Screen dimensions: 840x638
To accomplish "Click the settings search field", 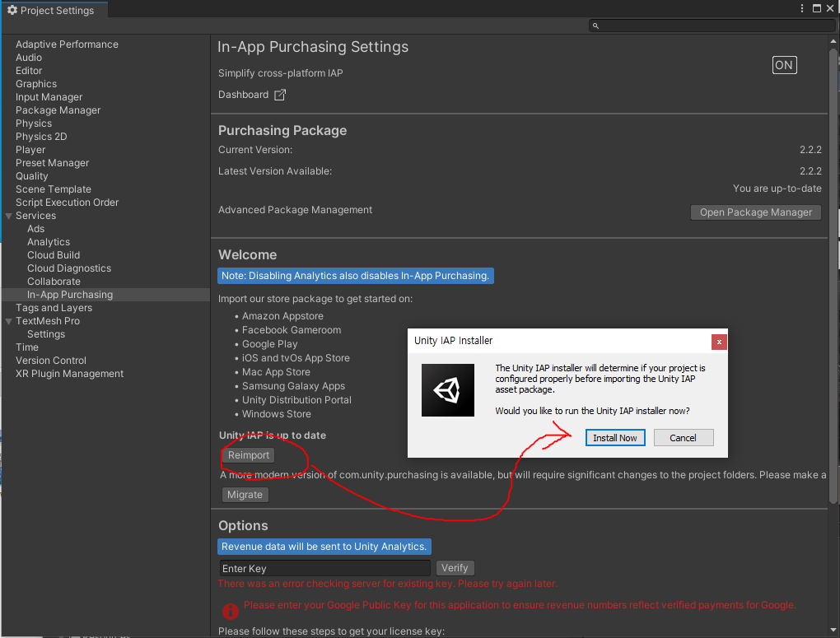I will 712,26.
